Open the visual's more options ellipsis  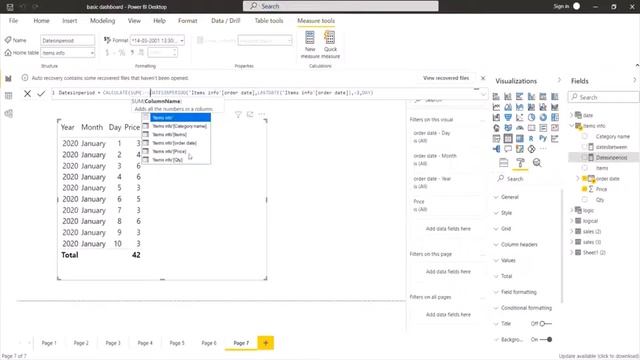262,114
